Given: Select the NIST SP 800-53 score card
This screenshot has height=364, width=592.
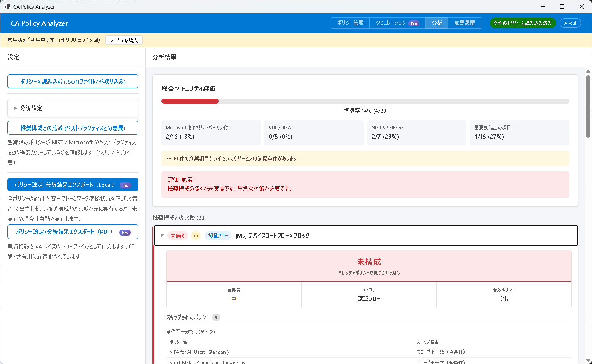Looking at the screenshot, I should [416, 132].
